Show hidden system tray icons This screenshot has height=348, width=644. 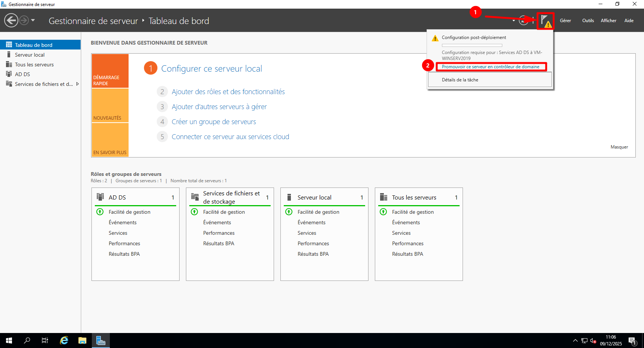coord(575,340)
